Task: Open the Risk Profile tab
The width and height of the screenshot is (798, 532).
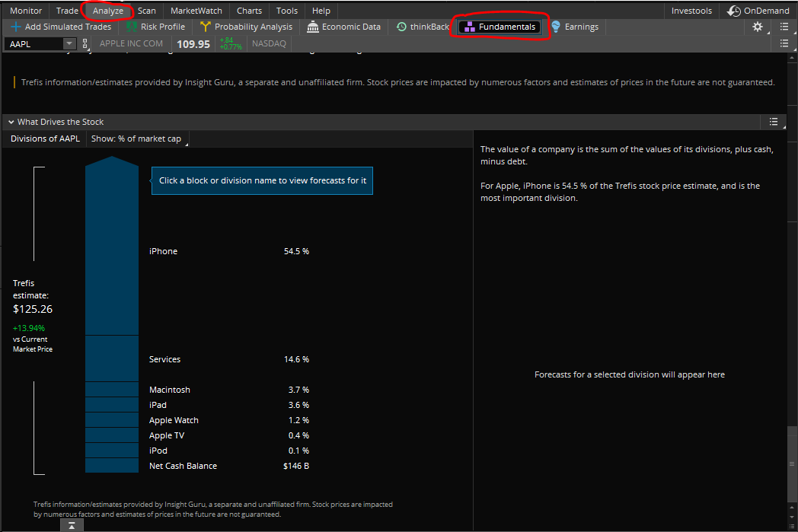Action: (x=155, y=27)
